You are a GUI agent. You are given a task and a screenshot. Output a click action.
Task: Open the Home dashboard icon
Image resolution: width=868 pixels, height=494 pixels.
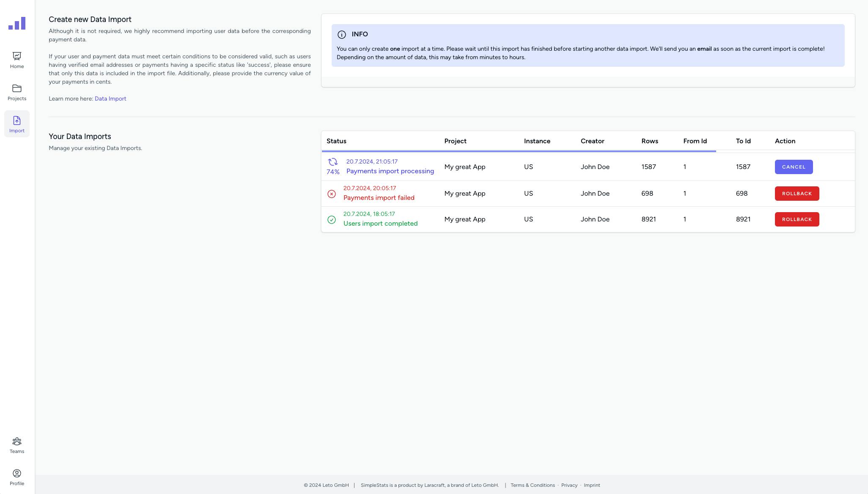(17, 56)
